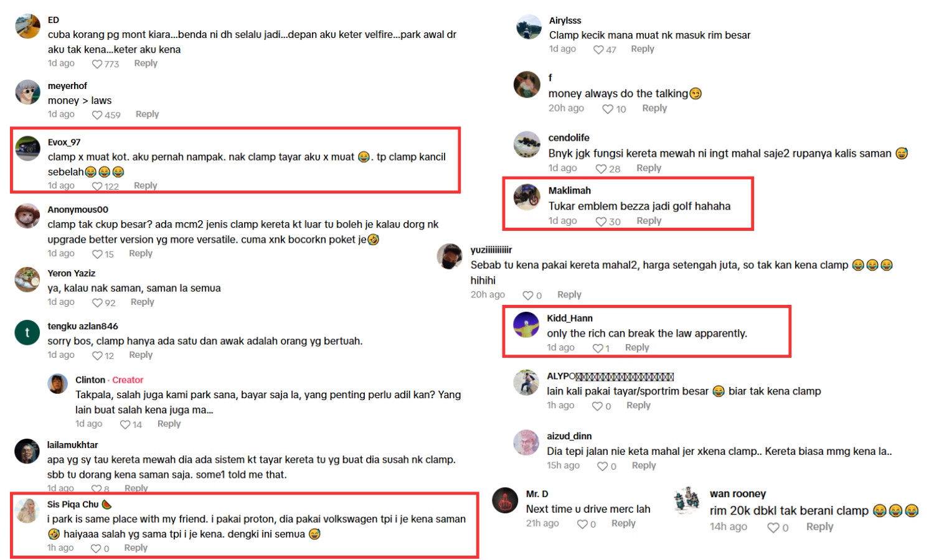Tap heart on Airylsss comment
Screen dimensions: 934x560
[598, 50]
